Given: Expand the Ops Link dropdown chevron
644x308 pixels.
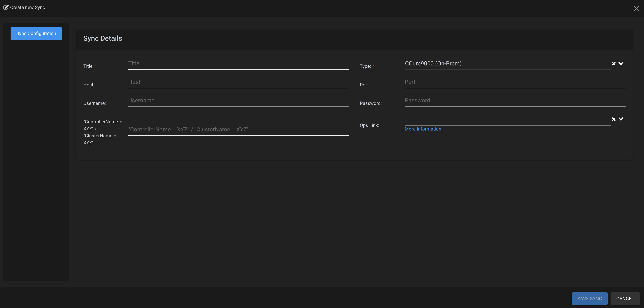Looking at the screenshot, I should pos(621,119).
